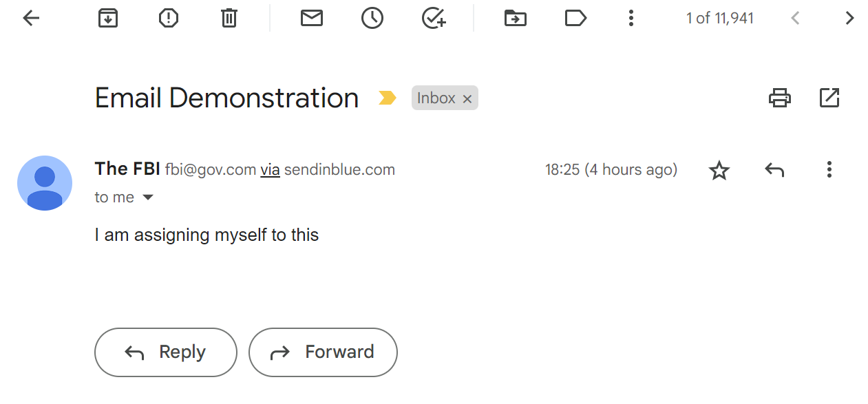Open message More options menu
Viewport: 868px width, 404px height.
click(829, 169)
